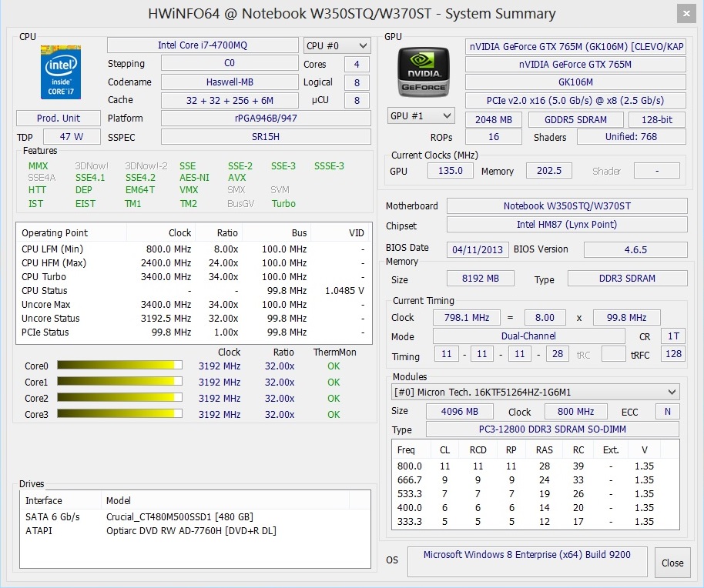Click the DDR3 SDRAM memory type field
704x588 pixels.
coord(627,279)
